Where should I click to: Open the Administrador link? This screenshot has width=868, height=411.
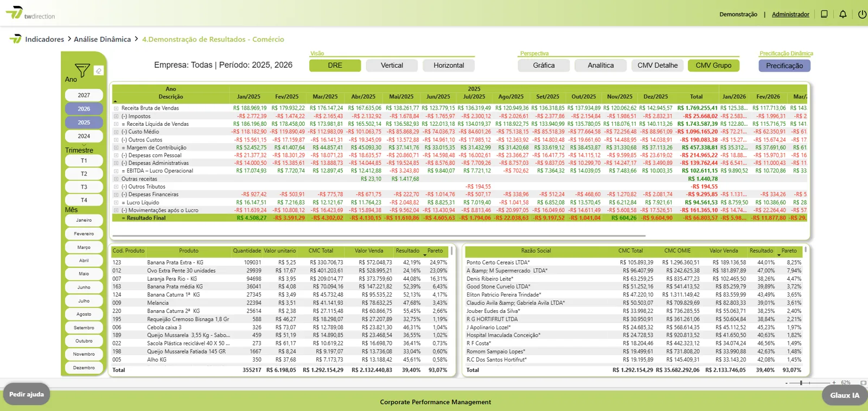click(790, 15)
